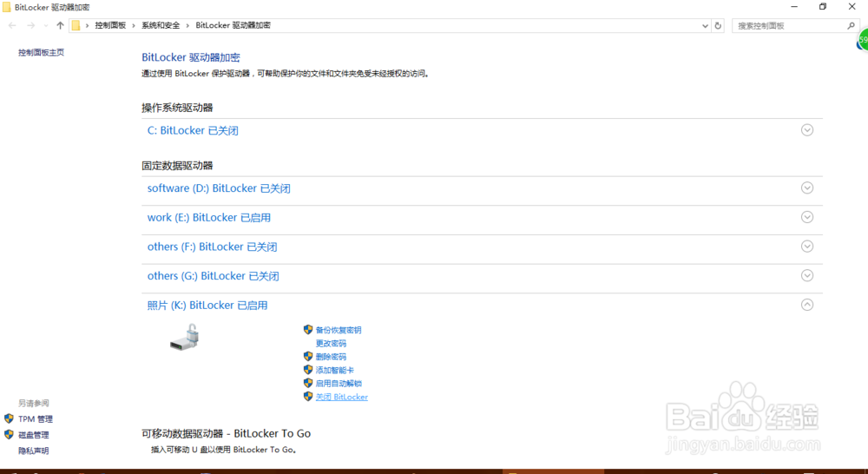Viewport: 868px width, 474px height.
Task: Refresh the control panel page
Action: 718,25
